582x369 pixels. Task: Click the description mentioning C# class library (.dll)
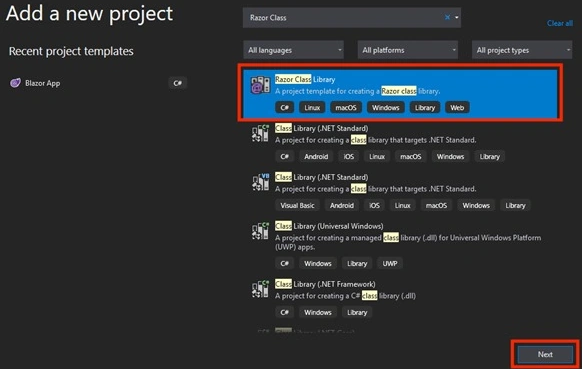(x=345, y=296)
